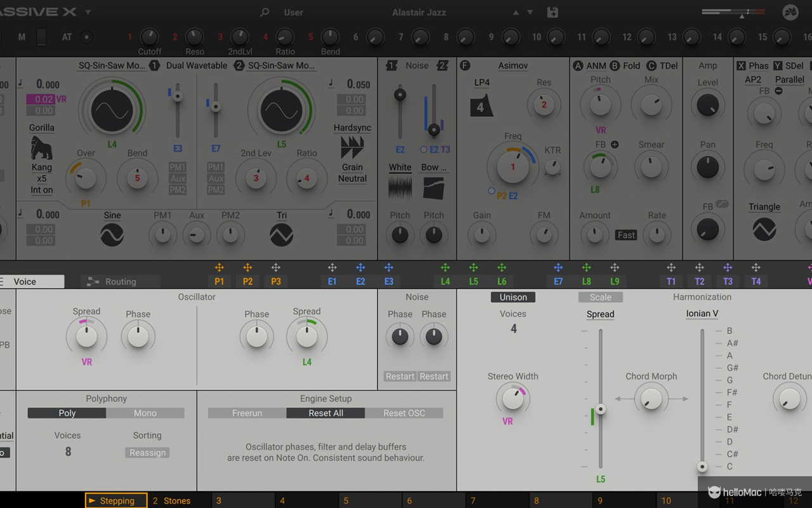812x508 pixels.
Task: Select the Stepping performer slot
Action: [117, 500]
